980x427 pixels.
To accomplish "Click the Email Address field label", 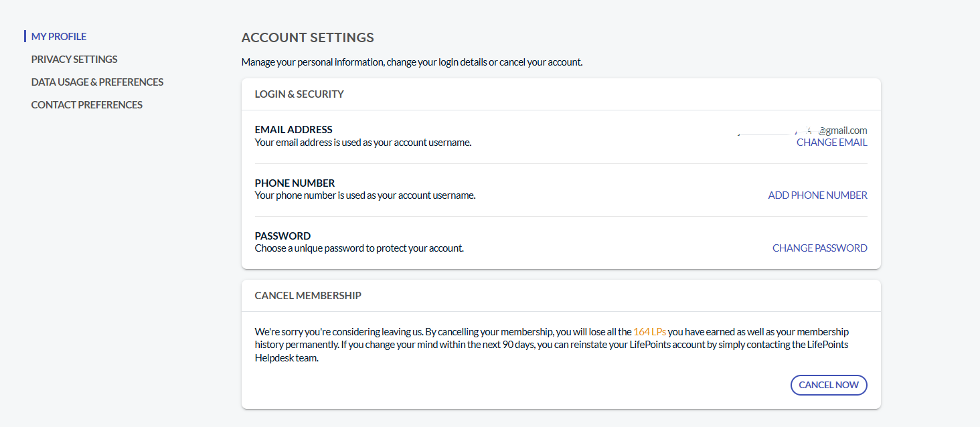I will click(x=294, y=130).
